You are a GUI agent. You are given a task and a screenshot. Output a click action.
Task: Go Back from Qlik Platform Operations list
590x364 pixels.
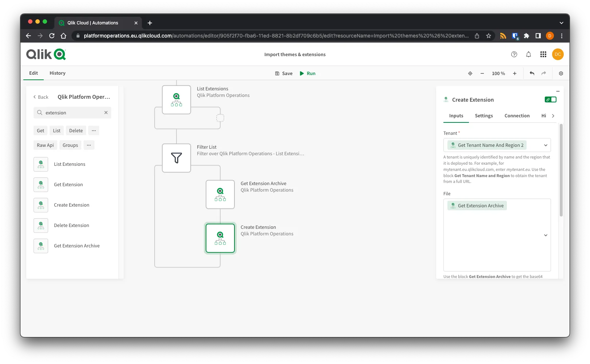40,97
